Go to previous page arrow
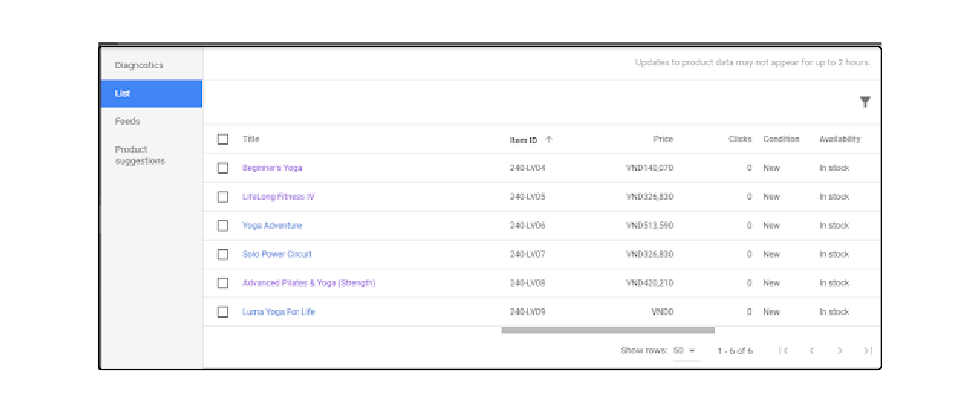The image size is (980, 412). 812,350
